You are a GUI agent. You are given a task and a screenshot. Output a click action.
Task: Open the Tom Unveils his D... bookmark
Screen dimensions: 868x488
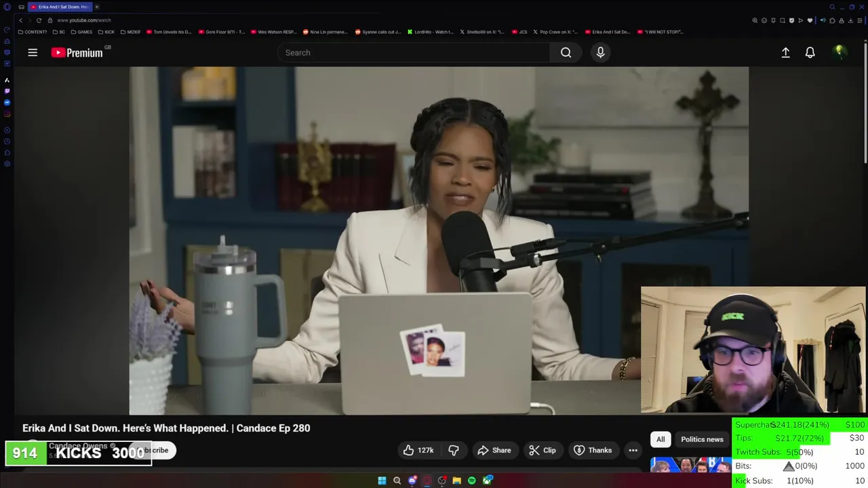click(170, 32)
